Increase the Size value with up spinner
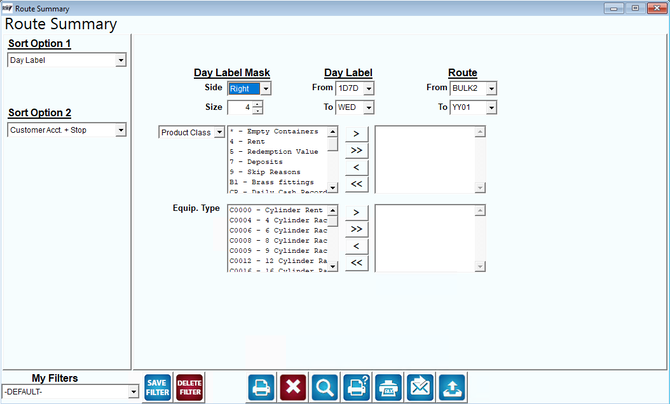670x404 pixels. [257, 104]
